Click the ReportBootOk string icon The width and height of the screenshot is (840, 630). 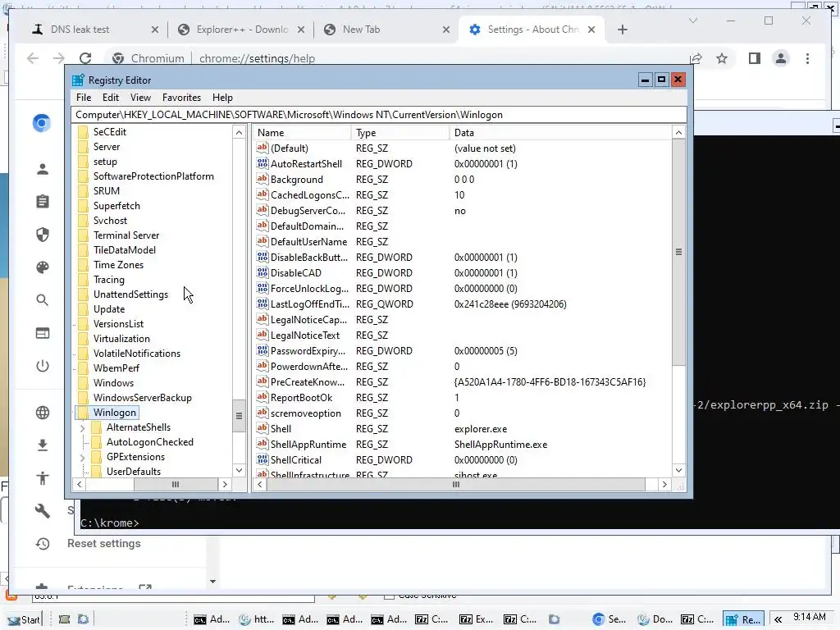coord(262,397)
